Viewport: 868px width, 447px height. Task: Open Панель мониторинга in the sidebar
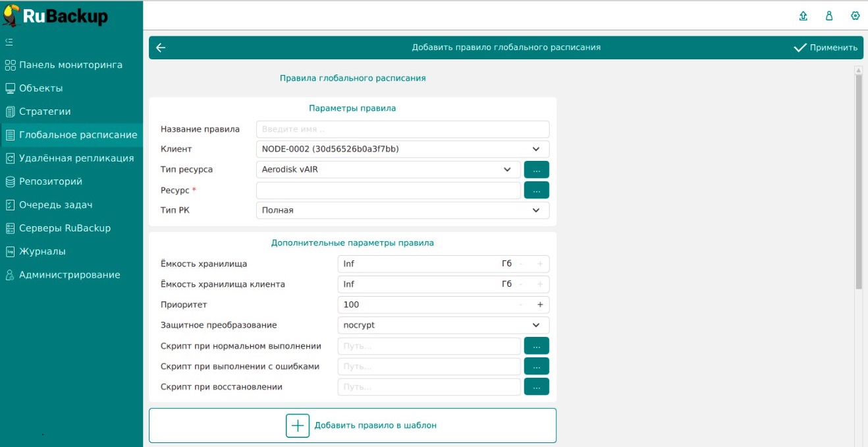(70, 65)
